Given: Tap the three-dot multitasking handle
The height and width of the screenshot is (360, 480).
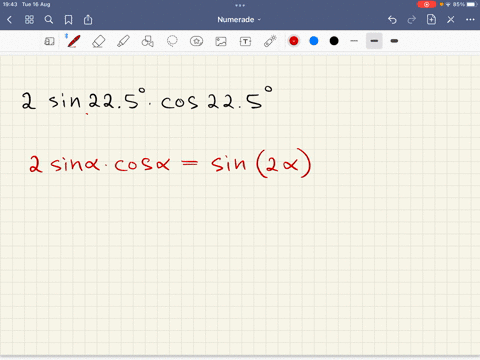Looking at the screenshot, I should (x=240, y=5).
